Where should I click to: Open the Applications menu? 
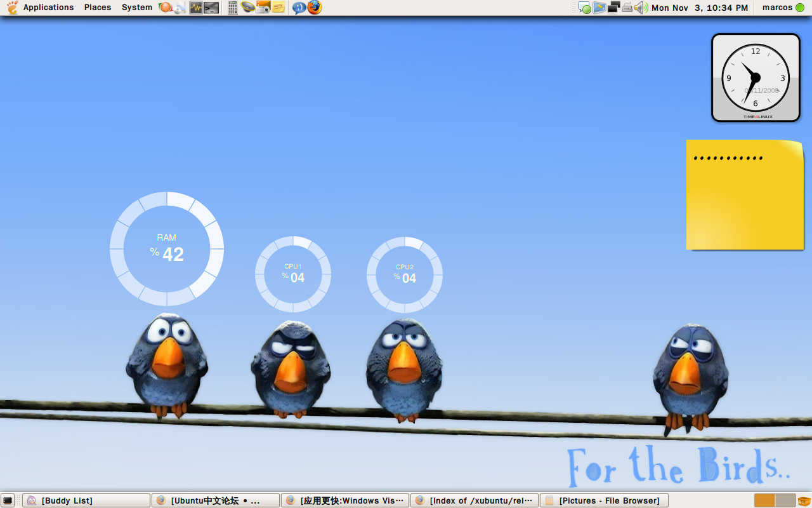48,8
